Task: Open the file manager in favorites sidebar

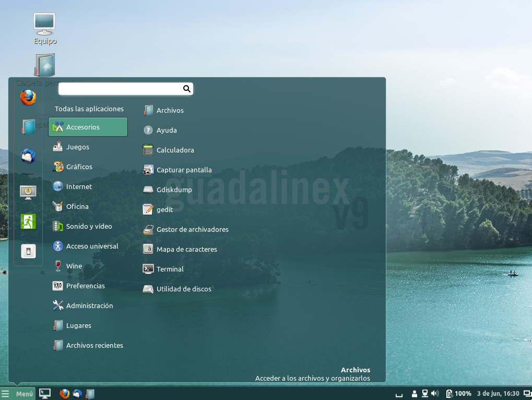Action: 28,127
